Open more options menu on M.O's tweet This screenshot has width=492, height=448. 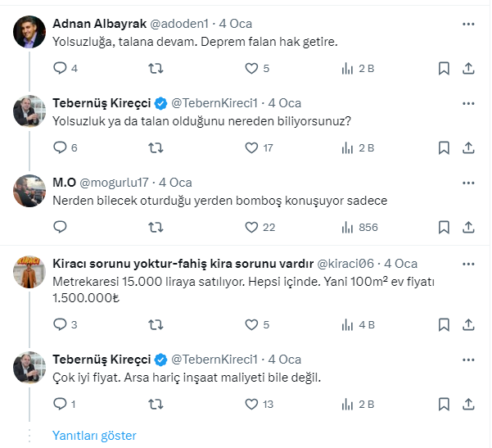[468, 183]
